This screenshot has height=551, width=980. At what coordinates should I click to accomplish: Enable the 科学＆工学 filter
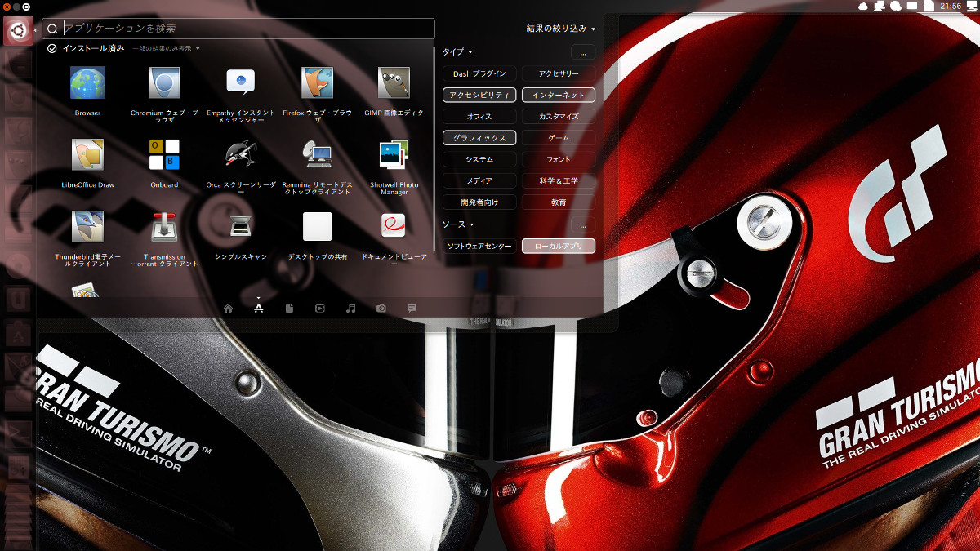pyautogui.click(x=559, y=180)
